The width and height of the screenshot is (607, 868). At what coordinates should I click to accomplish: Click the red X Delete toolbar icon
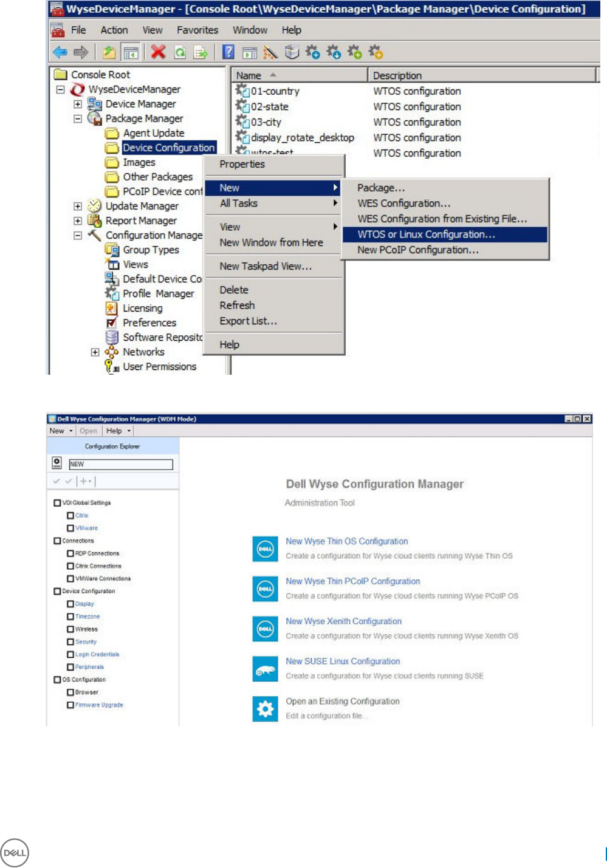tap(159, 52)
